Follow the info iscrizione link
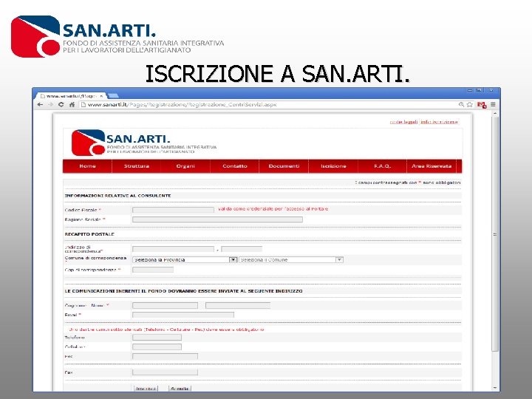This screenshot has width=532, height=399. [439, 122]
